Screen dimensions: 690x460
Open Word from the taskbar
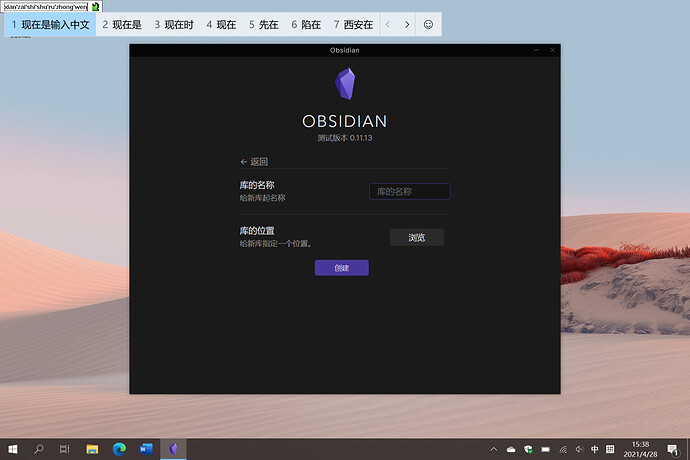point(146,449)
